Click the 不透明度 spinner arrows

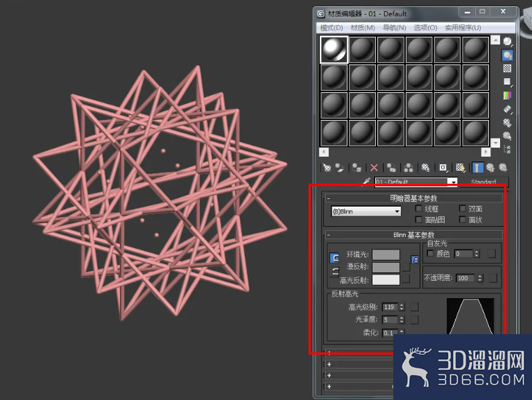(x=480, y=278)
